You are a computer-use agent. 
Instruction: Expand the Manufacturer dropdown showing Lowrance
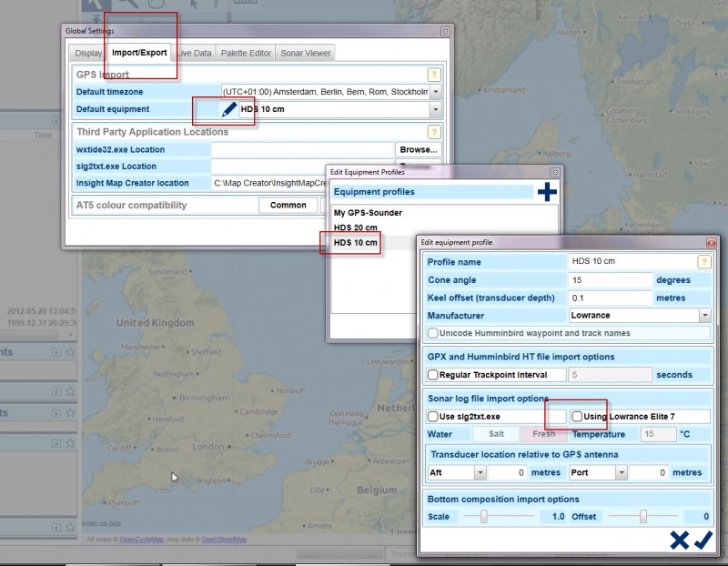click(704, 315)
